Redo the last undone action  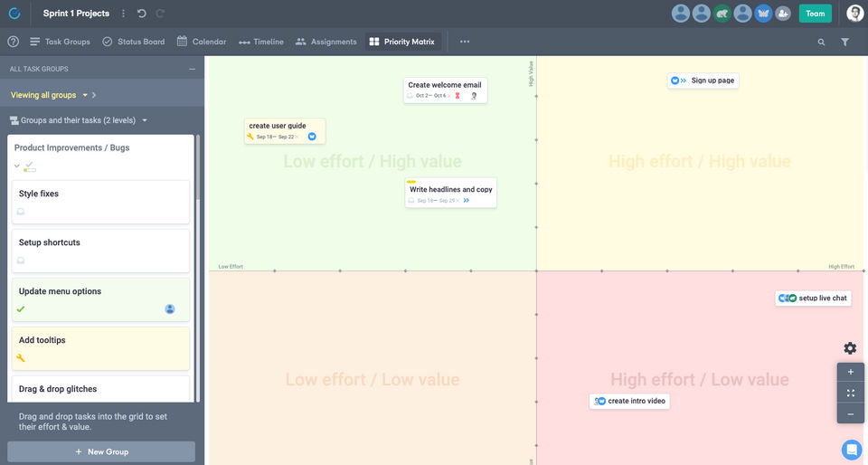pos(160,14)
